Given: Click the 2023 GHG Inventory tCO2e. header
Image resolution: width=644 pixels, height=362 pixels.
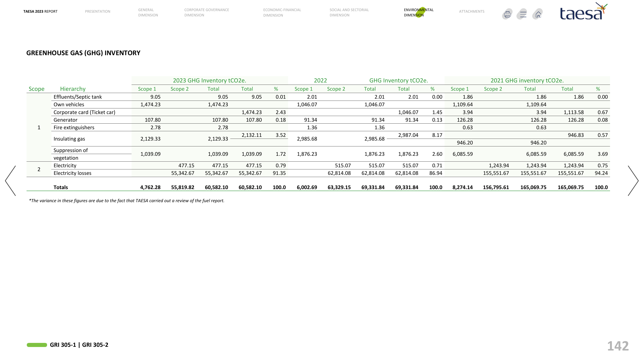Looking at the screenshot, I should click(x=210, y=80).
